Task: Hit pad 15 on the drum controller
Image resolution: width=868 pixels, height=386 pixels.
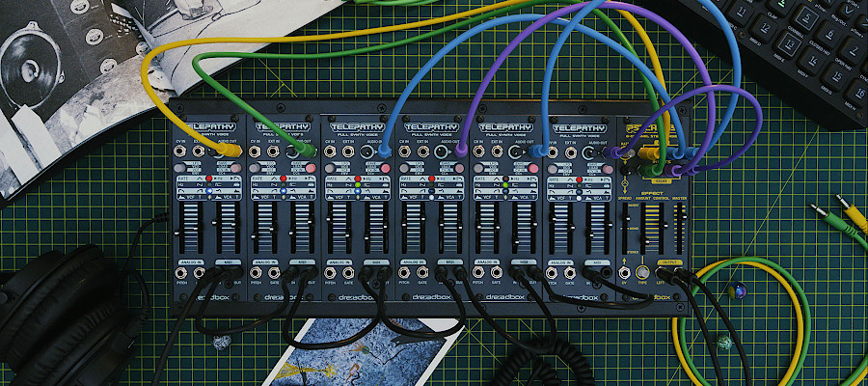Action: tap(837, 76)
